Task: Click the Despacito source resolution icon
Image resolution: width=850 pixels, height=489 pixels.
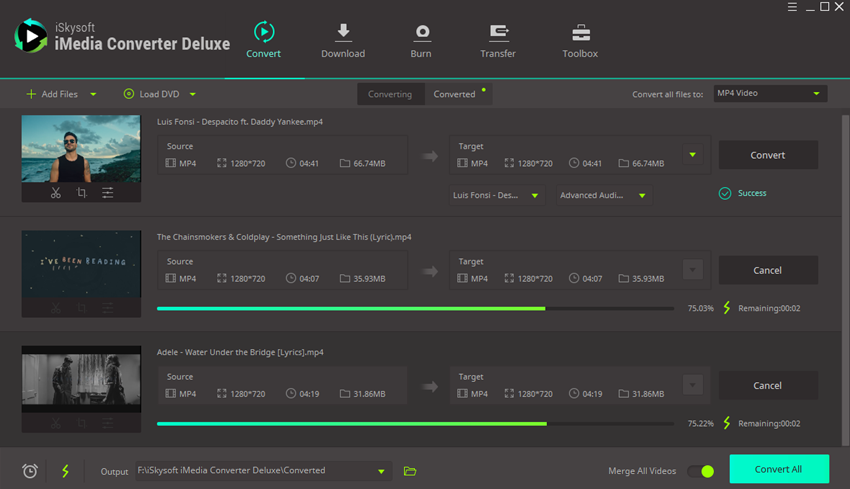Action: 222,163
